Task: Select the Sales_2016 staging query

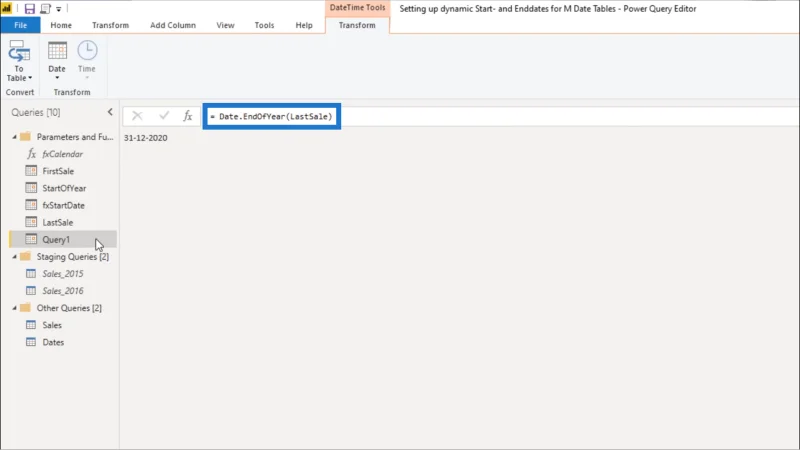Action: (x=63, y=291)
